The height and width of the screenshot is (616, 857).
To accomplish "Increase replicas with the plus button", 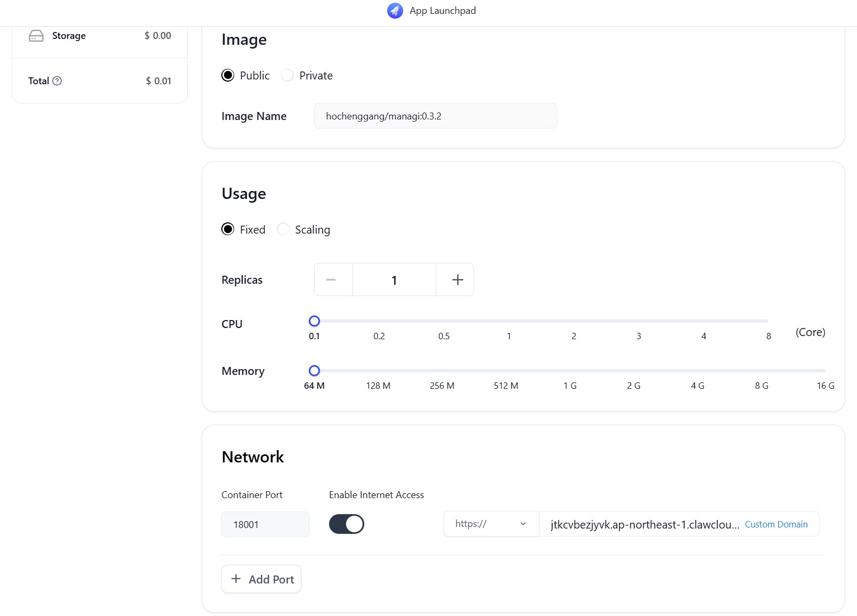I will [455, 279].
